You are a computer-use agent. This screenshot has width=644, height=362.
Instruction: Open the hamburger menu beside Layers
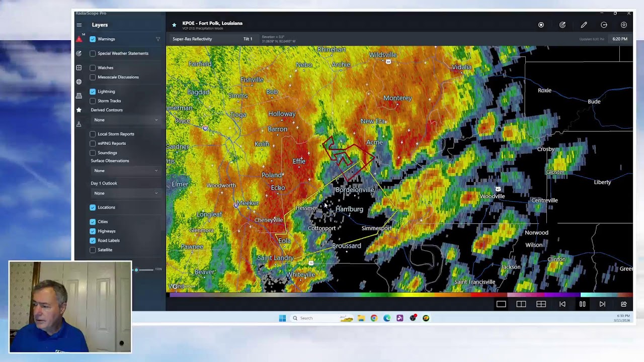79,25
